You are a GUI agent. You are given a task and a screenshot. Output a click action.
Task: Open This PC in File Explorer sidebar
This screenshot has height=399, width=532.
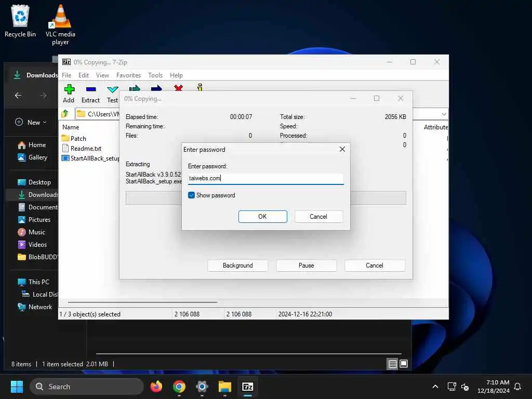[33, 282]
